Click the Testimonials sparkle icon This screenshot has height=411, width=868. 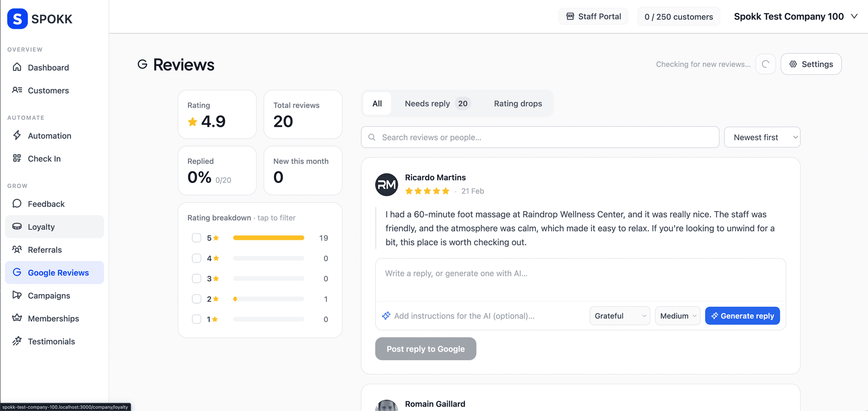tap(17, 341)
